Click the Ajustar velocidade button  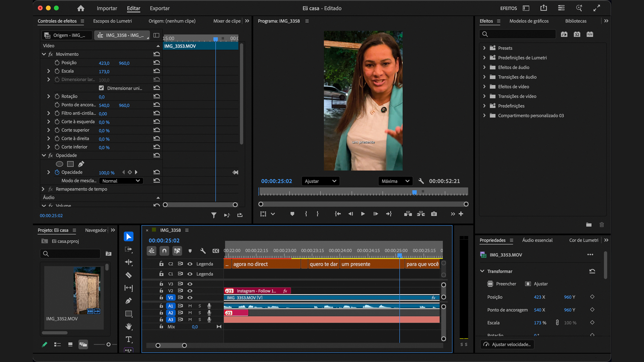click(x=507, y=344)
